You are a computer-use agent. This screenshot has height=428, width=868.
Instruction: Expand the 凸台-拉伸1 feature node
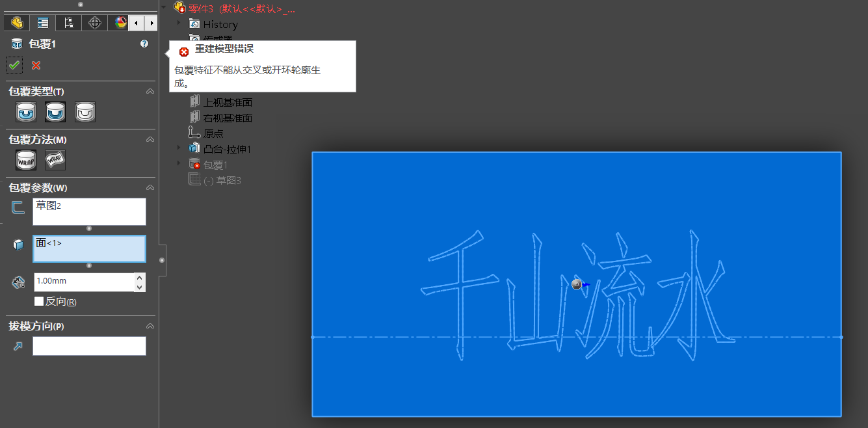[x=179, y=148]
